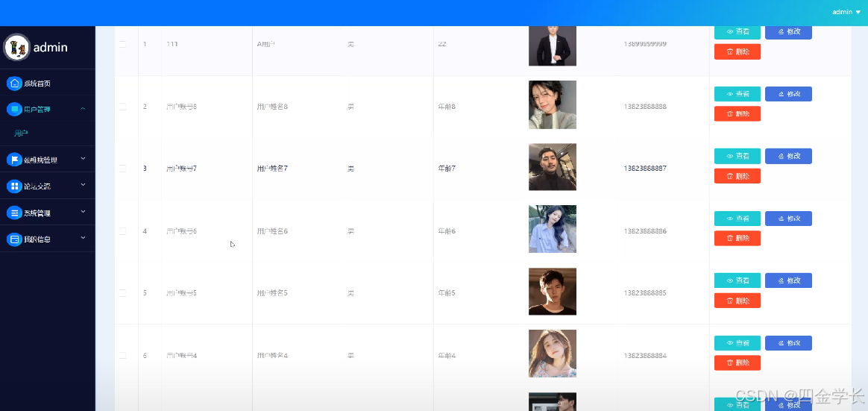This screenshot has width=868, height=411.
Task: Open the photo thumbnail in the 用户账号8 row
Action: pyautogui.click(x=553, y=104)
